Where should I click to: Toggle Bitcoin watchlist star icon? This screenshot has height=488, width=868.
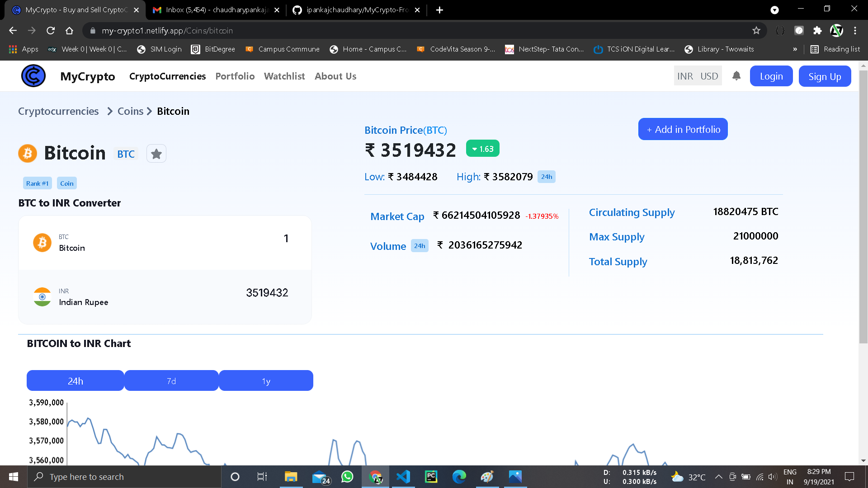(156, 154)
